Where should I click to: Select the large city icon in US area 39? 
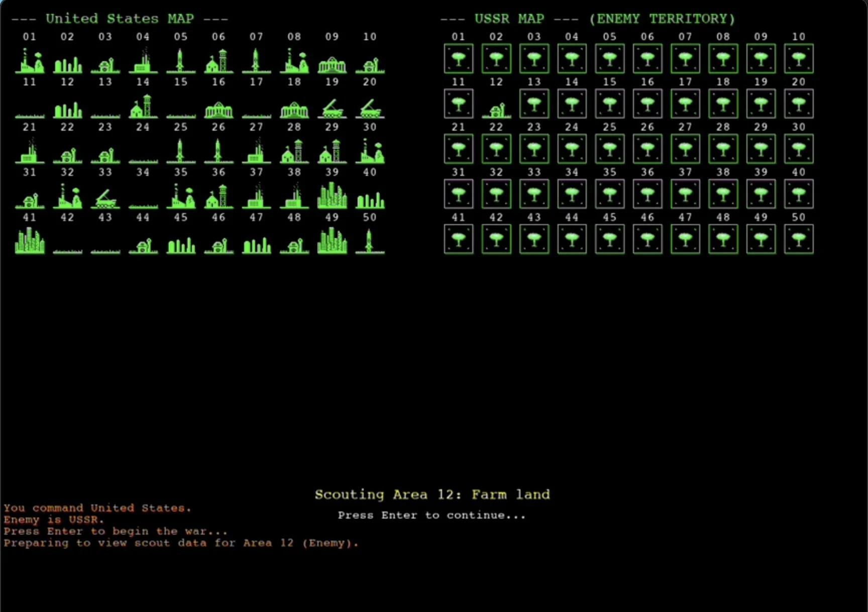click(x=332, y=195)
